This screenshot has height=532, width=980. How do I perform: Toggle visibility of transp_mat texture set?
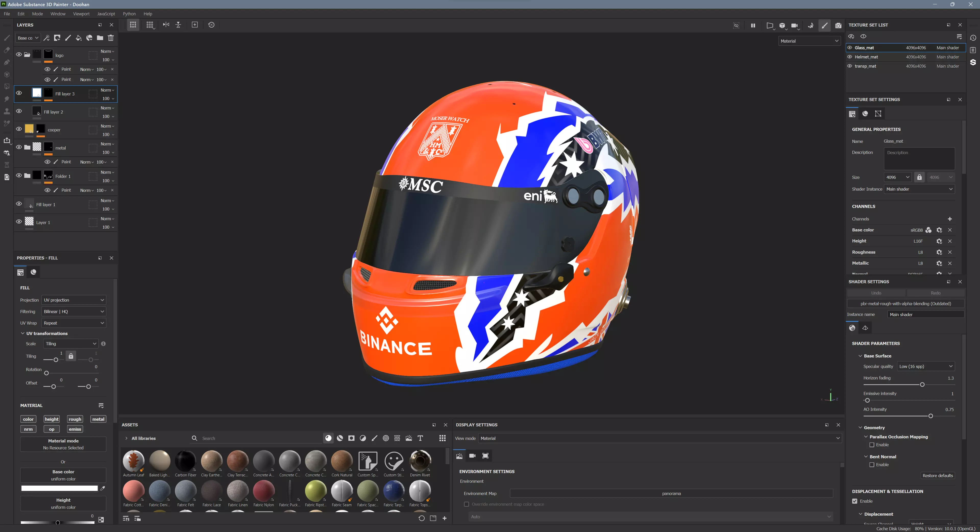(850, 66)
